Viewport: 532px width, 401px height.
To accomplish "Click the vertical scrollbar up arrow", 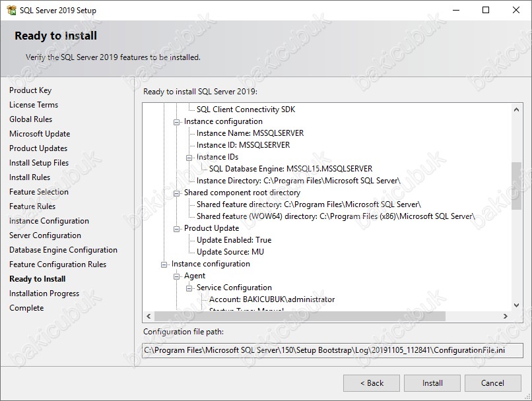I will click(516, 109).
